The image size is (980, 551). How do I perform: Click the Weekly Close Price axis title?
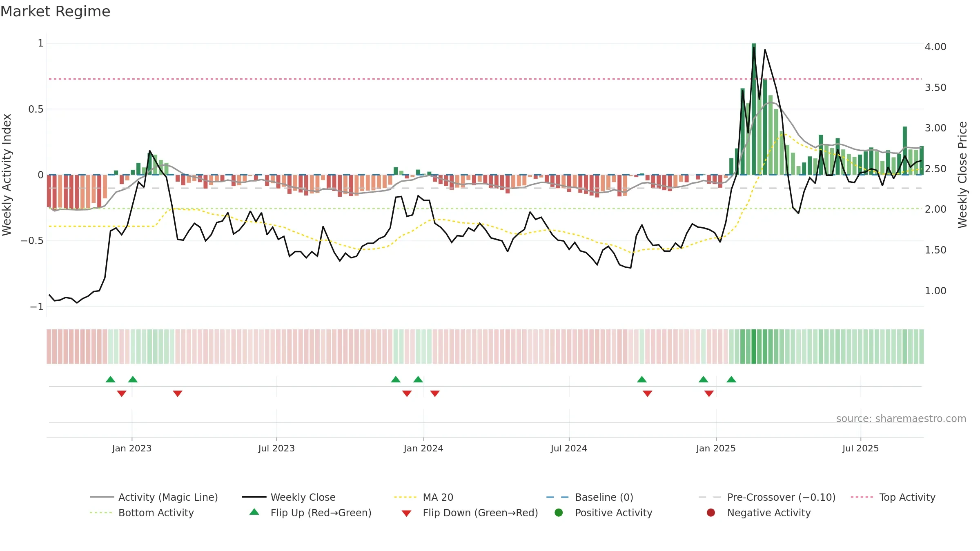963,175
